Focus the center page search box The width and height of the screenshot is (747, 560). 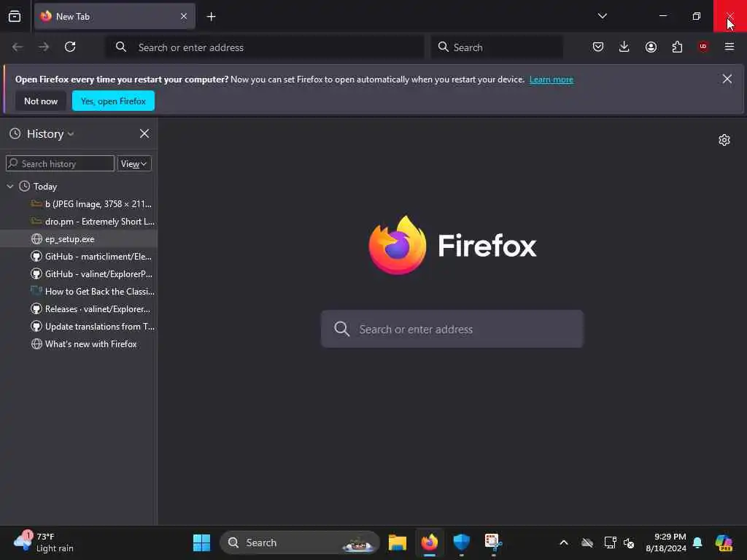click(x=452, y=329)
